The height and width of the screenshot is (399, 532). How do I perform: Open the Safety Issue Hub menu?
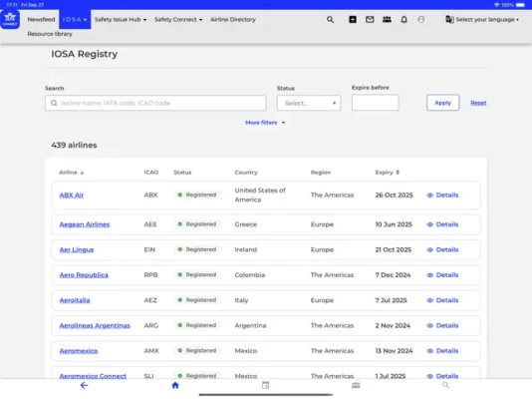121,20
